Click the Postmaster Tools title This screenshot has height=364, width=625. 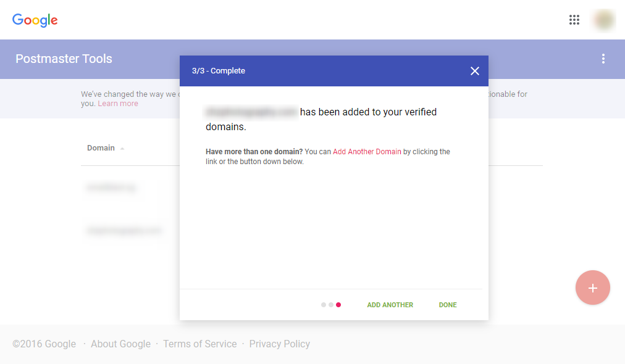click(x=64, y=59)
